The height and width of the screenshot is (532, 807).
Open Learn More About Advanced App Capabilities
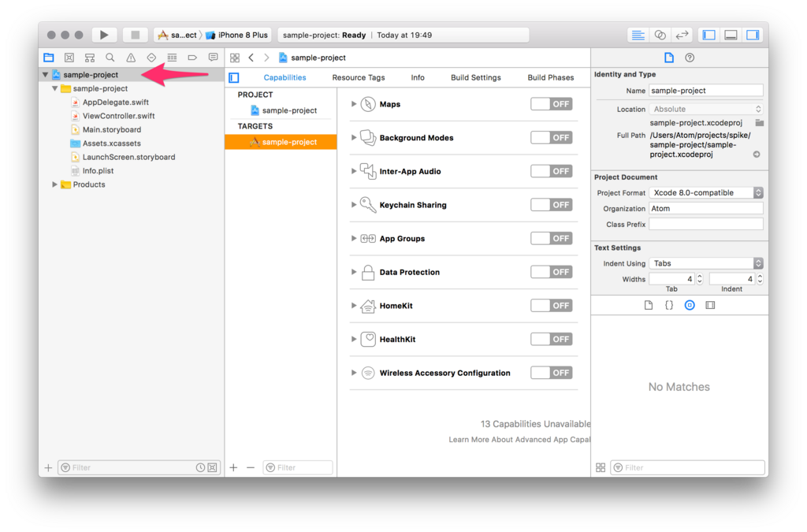pos(519,439)
